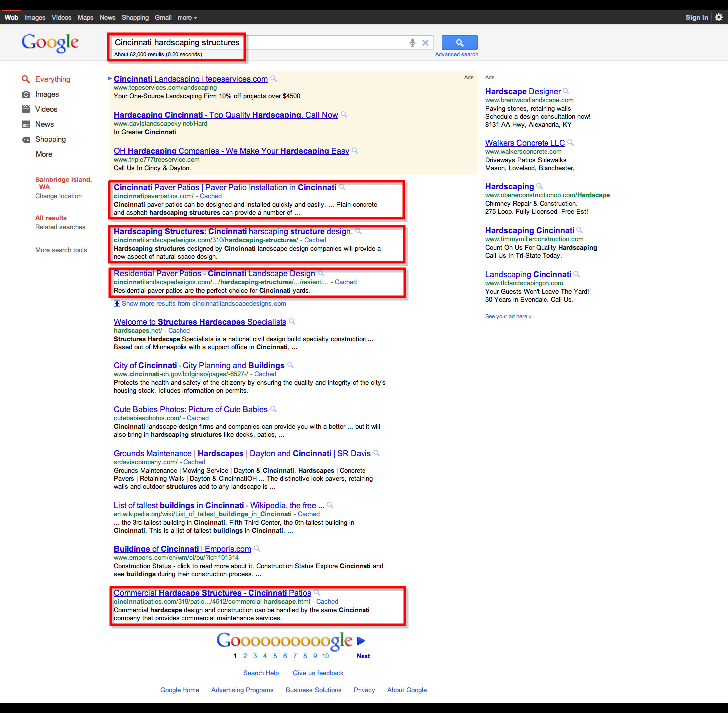Select Images camera icon in sidebar
728x713 pixels.
(x=26, y=94)
